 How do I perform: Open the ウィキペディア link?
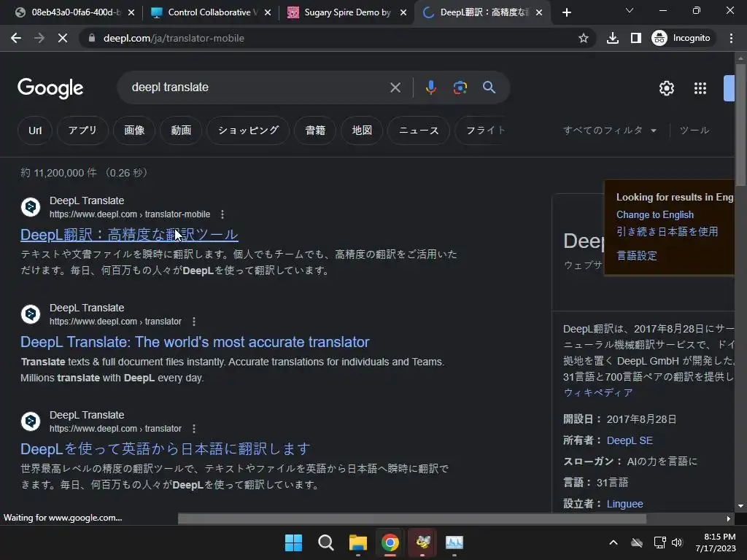click(x=598, y=393)
